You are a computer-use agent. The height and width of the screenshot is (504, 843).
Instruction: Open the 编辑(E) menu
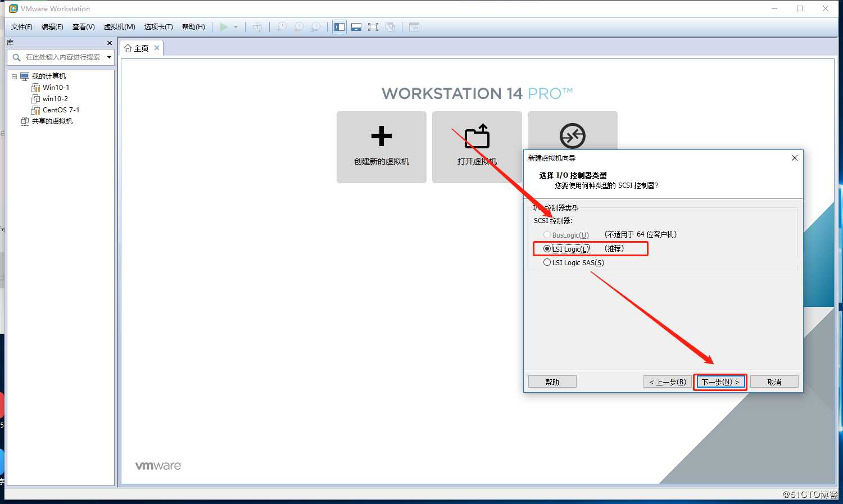[x=52, y=27]
